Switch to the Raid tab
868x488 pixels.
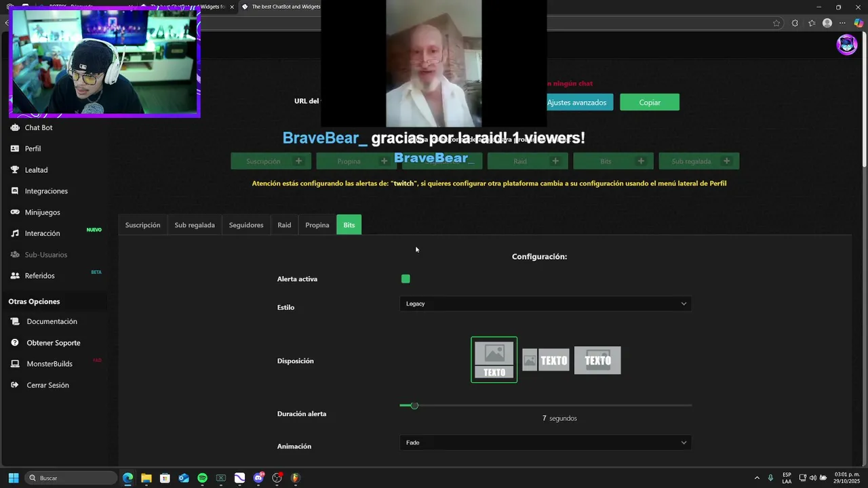(284, 225)
